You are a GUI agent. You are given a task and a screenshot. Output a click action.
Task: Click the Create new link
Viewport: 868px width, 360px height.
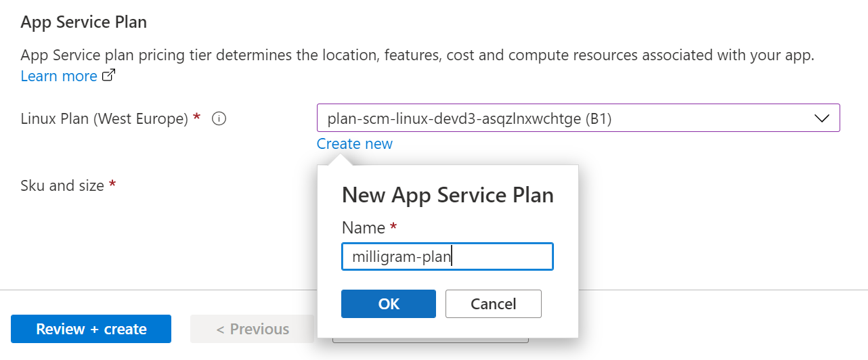(354, 143)
